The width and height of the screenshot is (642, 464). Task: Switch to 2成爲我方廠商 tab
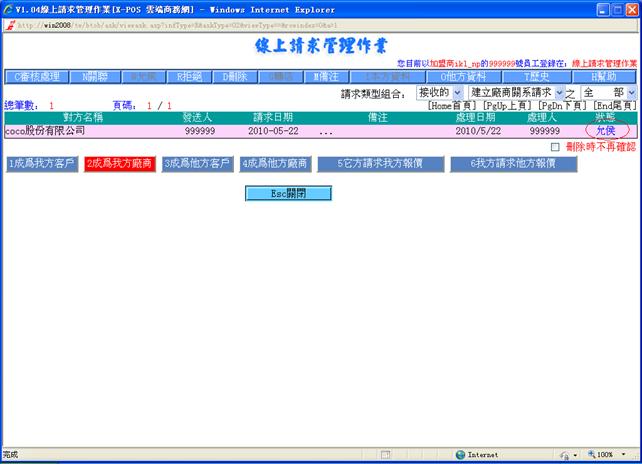[120, 164]
